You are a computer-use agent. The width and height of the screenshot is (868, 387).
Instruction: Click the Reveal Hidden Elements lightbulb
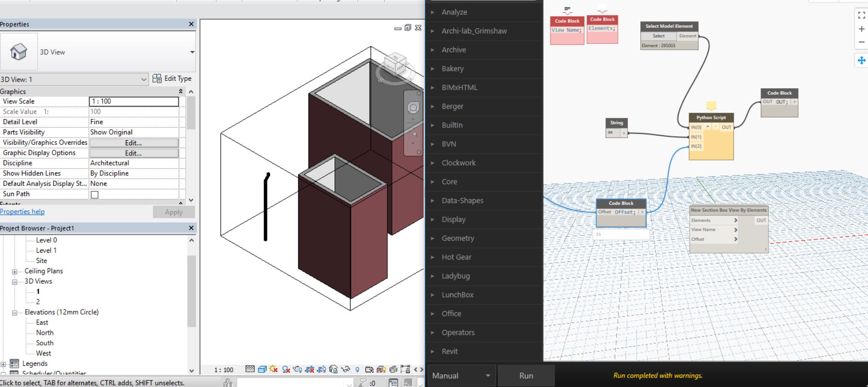click(x=357, y=369)
